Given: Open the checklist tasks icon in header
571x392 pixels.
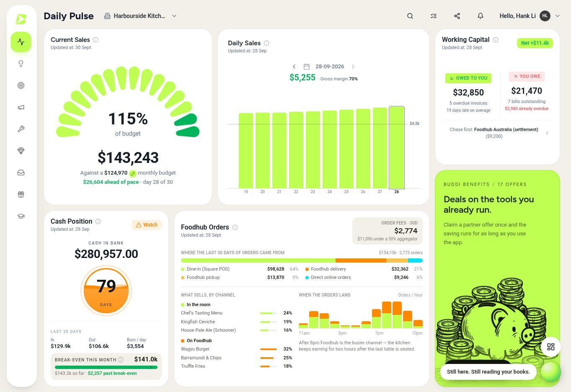Looking at the screenshot, I should pyautogui.click(x=434, y=16).
